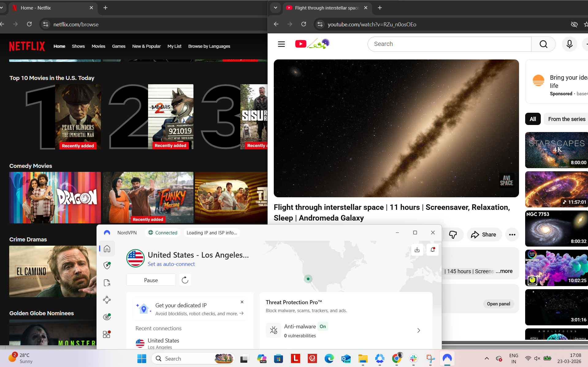
Task: Open Dragon comedy movie thumbnail
Action: point(55,198)
